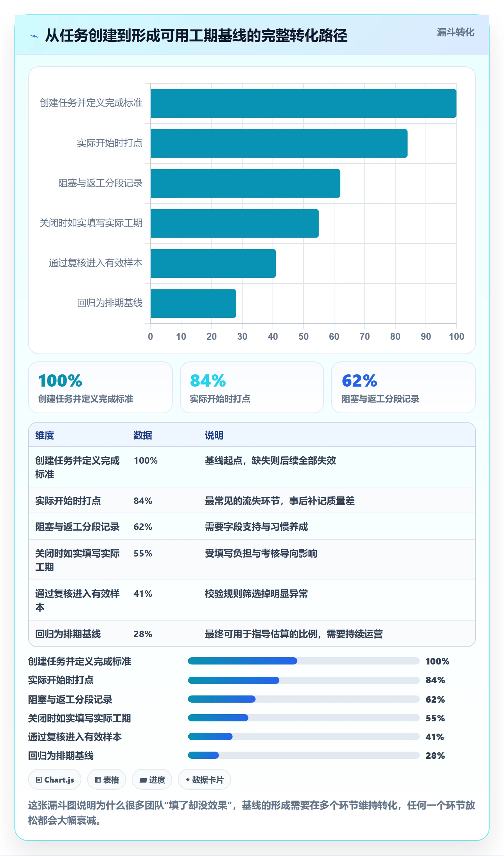The height and width of the screenshot is (856, 504).
Task: Click the 84% progress bar for 实际开始时打点
Action: point(303,680)
